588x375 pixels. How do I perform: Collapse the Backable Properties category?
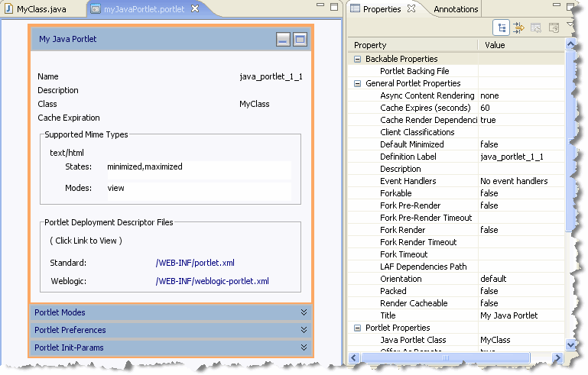[357, 60]
